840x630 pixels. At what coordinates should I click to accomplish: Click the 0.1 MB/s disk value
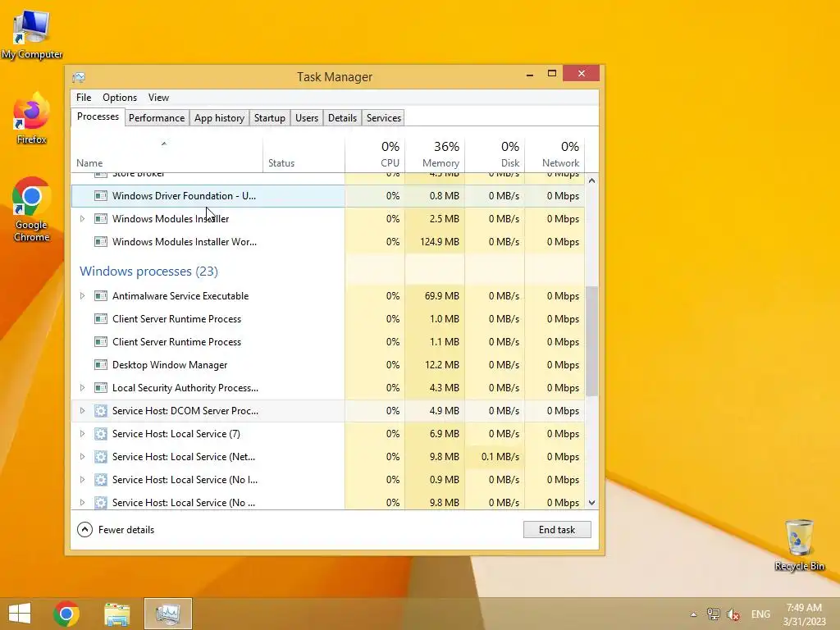point(500,458)
